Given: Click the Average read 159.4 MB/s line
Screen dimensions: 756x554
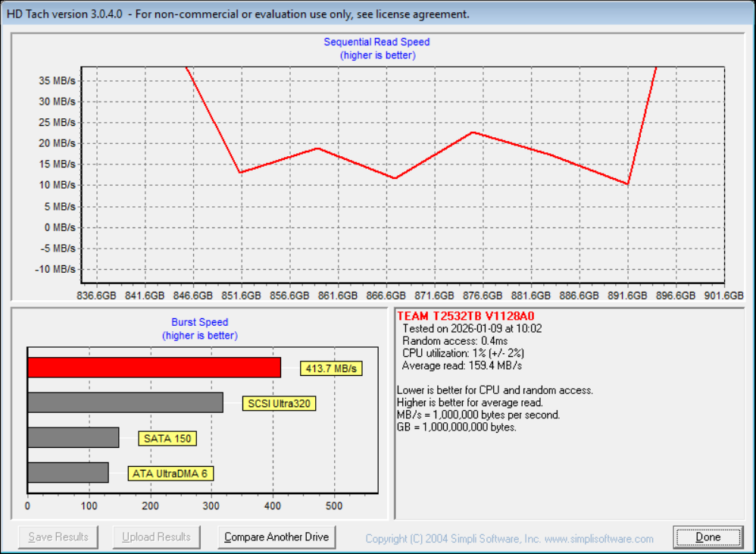Looking at the screenshot, I should coord(462,365).
